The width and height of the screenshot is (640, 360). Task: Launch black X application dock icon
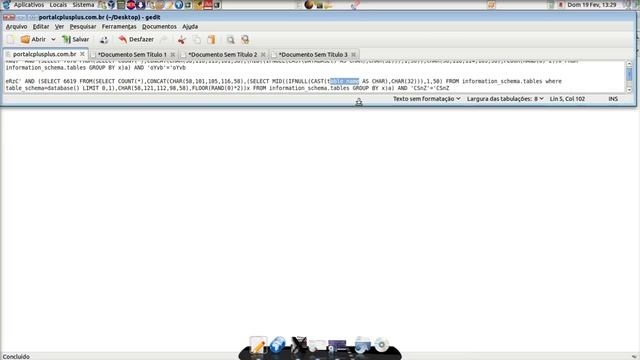[x=299, y=344]
